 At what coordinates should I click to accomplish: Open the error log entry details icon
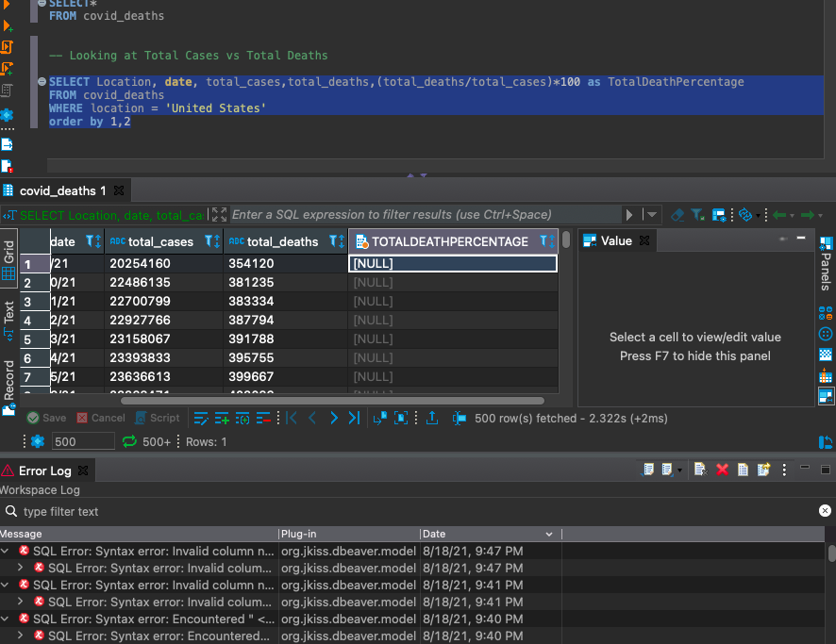pos(743,470)
